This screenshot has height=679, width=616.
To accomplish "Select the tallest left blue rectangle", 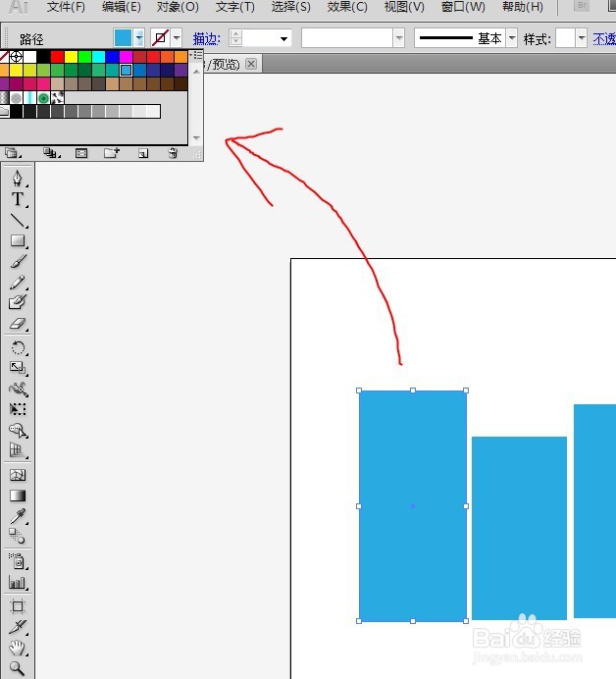I will click(x=413, y=505).
